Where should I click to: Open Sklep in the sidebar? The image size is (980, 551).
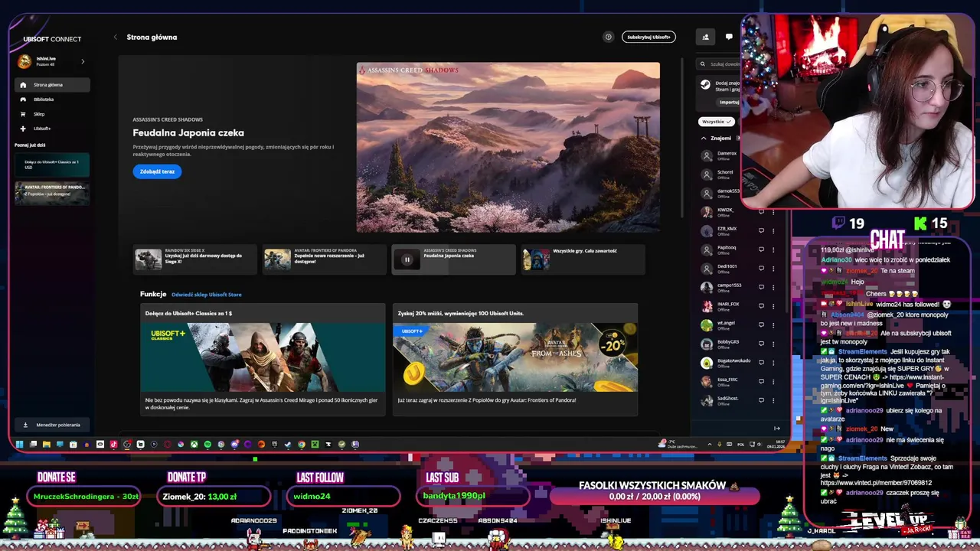coord(51,114)
